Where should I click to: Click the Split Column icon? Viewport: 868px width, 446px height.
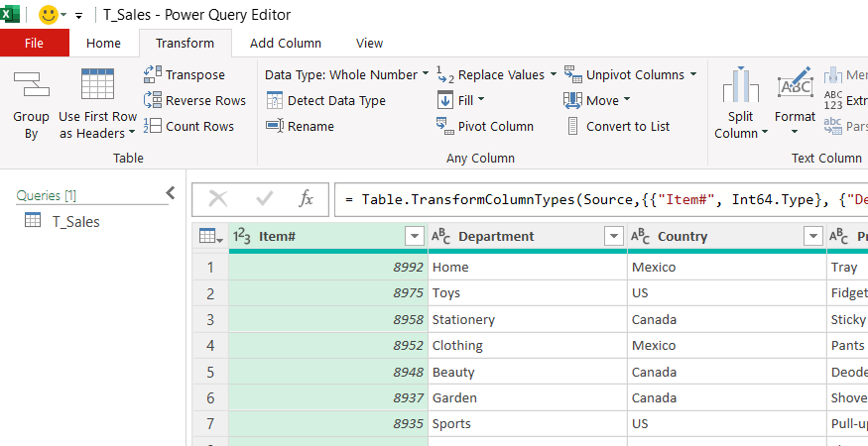pyautogui.click(x=740, y=84)
